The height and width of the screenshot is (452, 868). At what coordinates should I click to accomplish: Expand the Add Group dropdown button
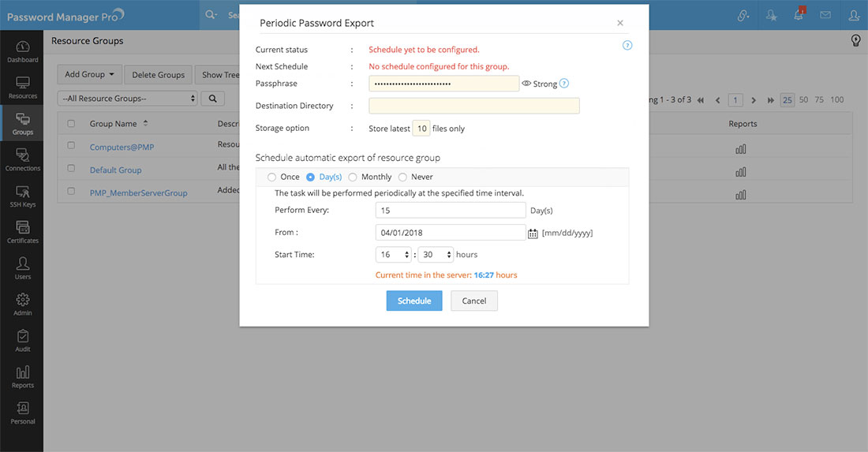tap(89, 75)
